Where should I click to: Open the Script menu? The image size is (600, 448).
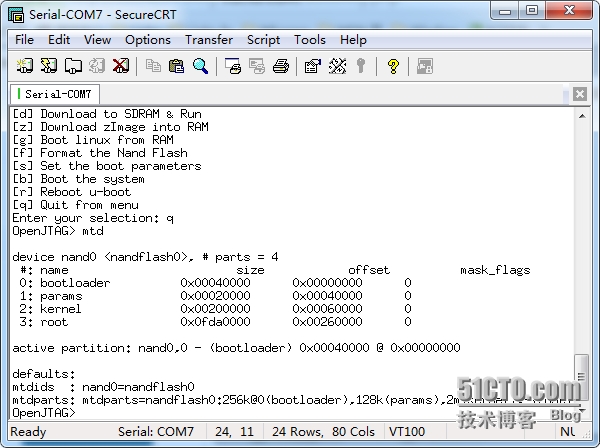coord(263,40)
